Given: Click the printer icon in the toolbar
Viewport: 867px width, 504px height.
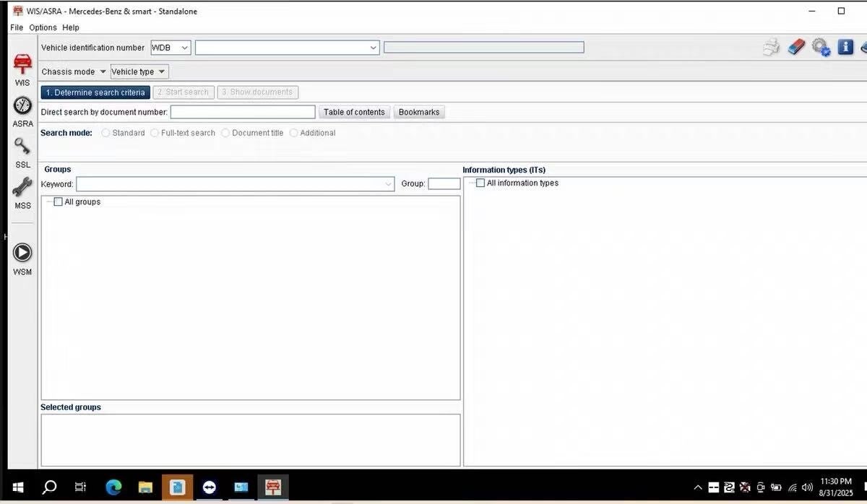Looking at the screenshot, I should coord(772,48).
